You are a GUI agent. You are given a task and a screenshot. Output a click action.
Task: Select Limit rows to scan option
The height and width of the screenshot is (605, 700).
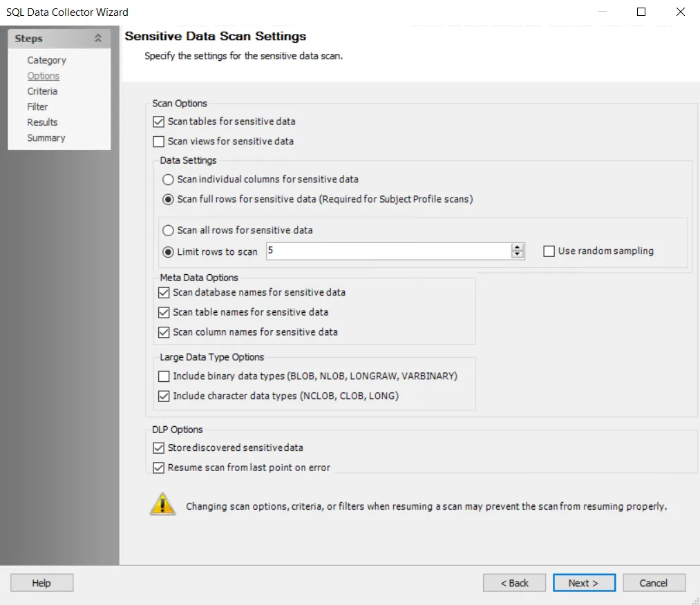(x=168, y=252)
